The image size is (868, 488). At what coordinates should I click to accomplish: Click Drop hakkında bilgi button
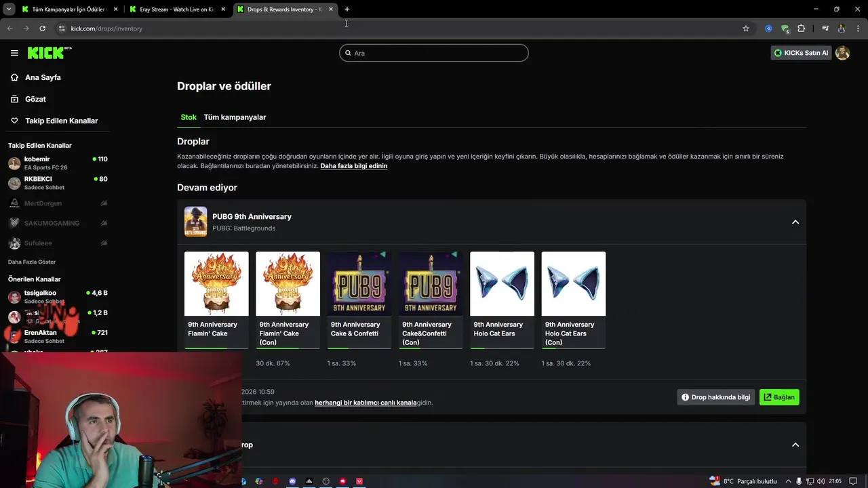[716, 397]
